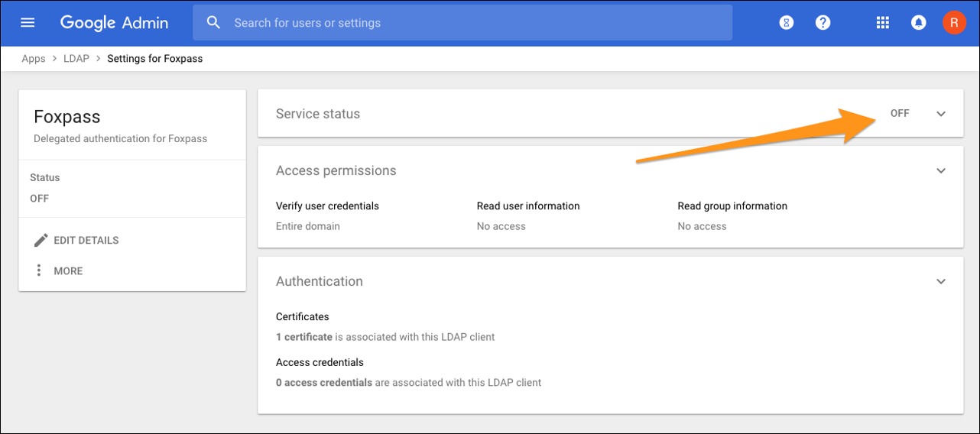This screenshot has height=434, width=980.
Task: Open the Help question mark icon
Action: (x=823, y=23)
